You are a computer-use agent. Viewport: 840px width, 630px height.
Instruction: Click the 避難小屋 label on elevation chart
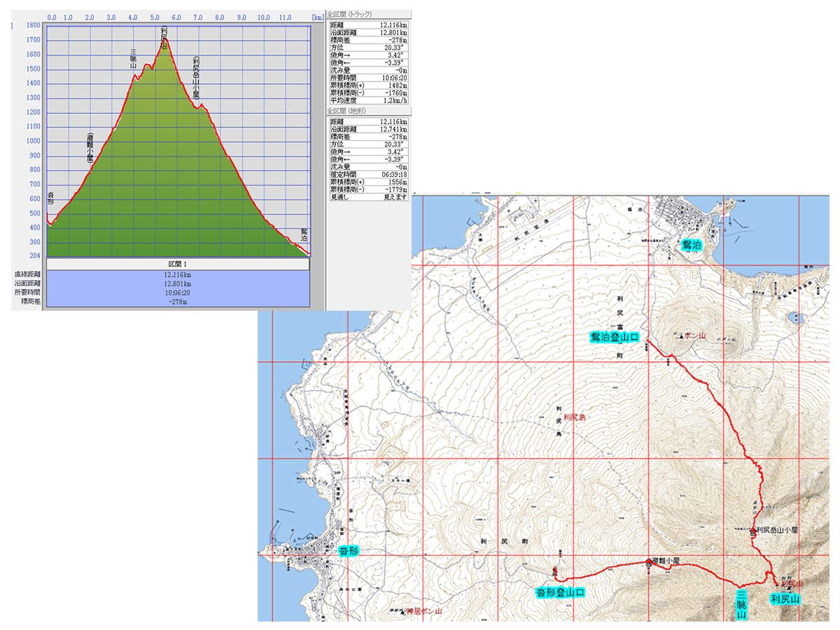90,148
